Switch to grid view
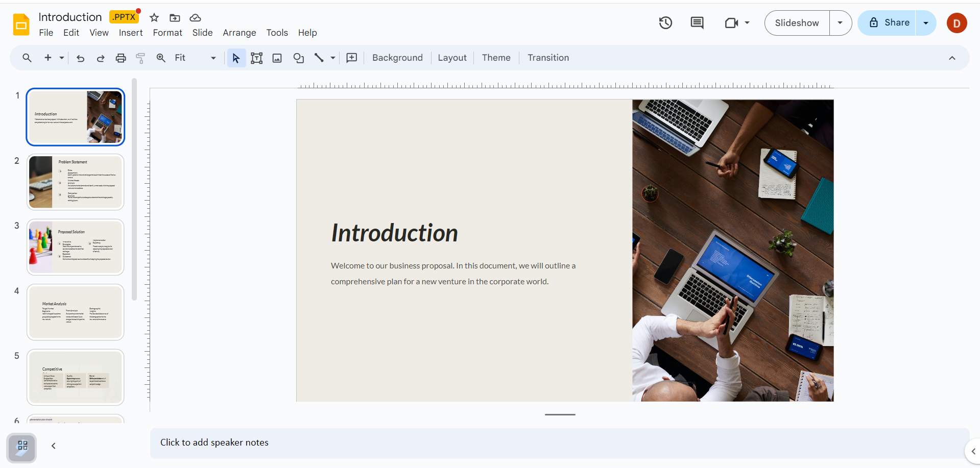The height and width of the screenshot is (468, 980). click(22, 447)
